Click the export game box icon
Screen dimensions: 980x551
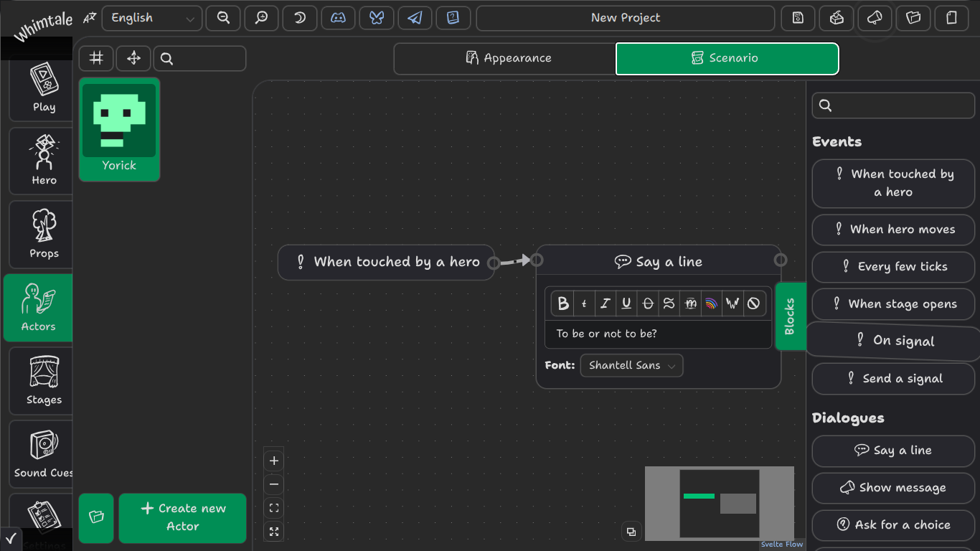[836, 18]
